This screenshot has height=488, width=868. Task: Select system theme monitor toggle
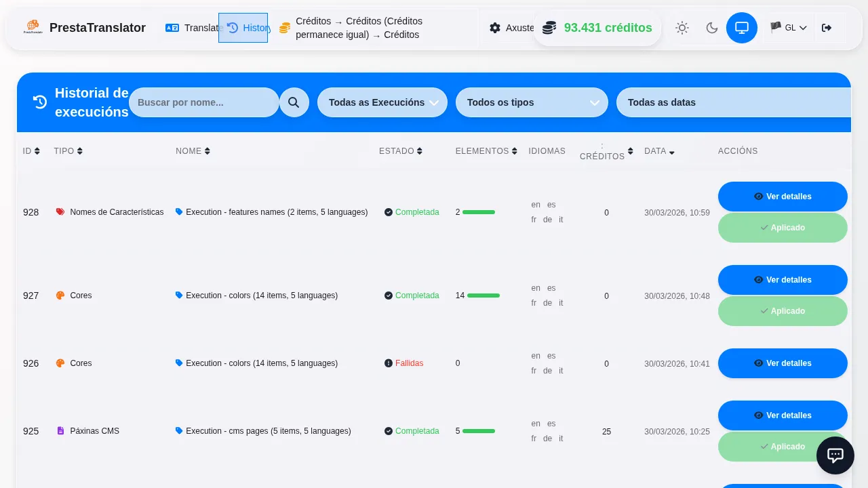point(741,28)
